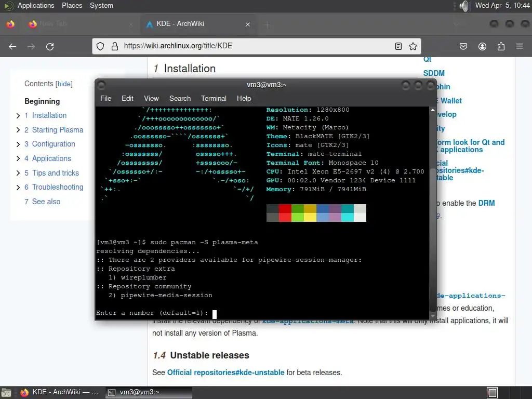Open the SDDM related article link
The width and height of the screenshot is (532, 399).
click(x=434, y=73)
